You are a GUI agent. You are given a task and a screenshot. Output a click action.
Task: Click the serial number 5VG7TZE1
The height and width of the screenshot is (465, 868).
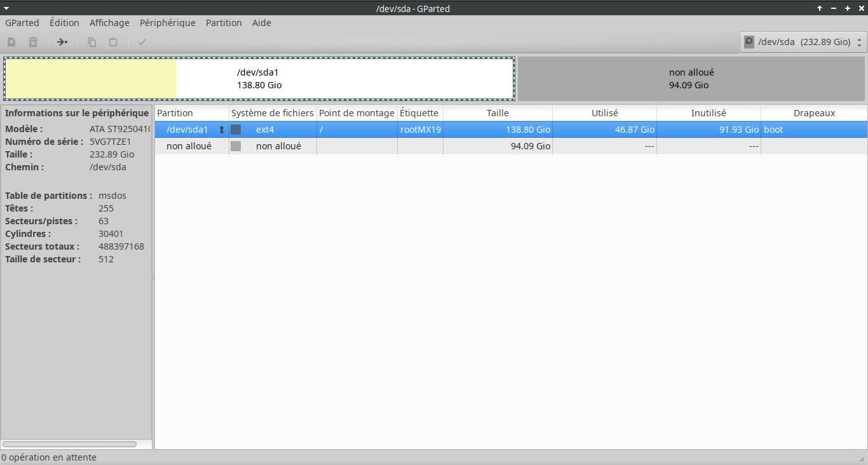pyautogui.click(x=110, y=142)
